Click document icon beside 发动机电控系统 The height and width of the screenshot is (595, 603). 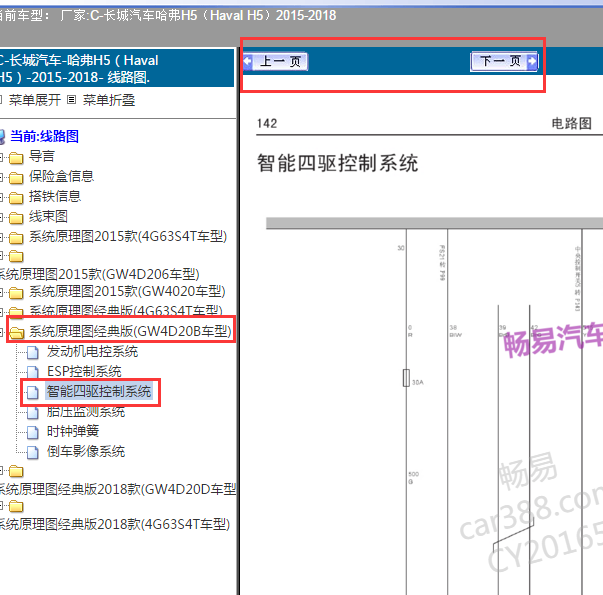click(33, 352)
